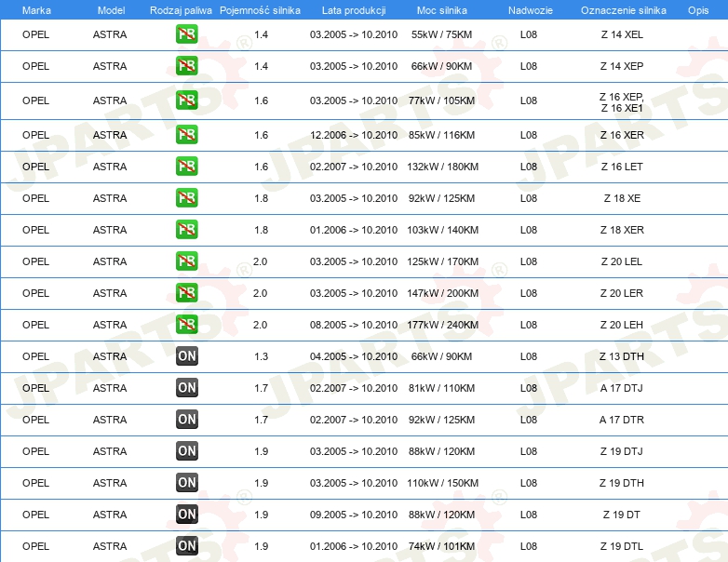Image resolution: width=728 pixels, height=562 pixels.
Task: Click petrol fuel icon in Z 14 XEP row
Action: point(186,66)
